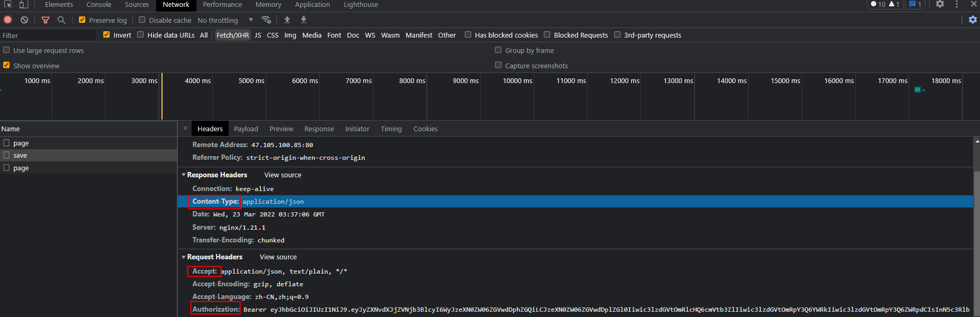
Task: View source of Response Headers
Action: [x=283, y=175]
